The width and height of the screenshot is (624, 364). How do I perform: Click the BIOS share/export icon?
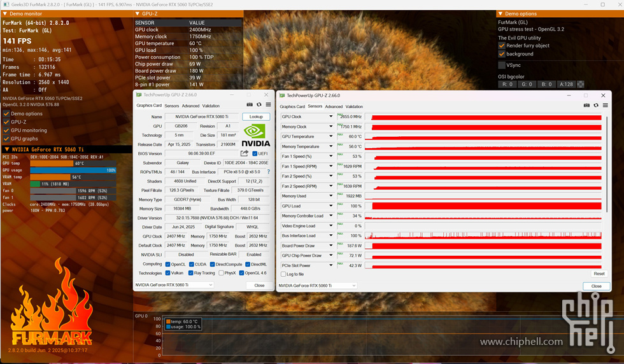tap(245, 153)
